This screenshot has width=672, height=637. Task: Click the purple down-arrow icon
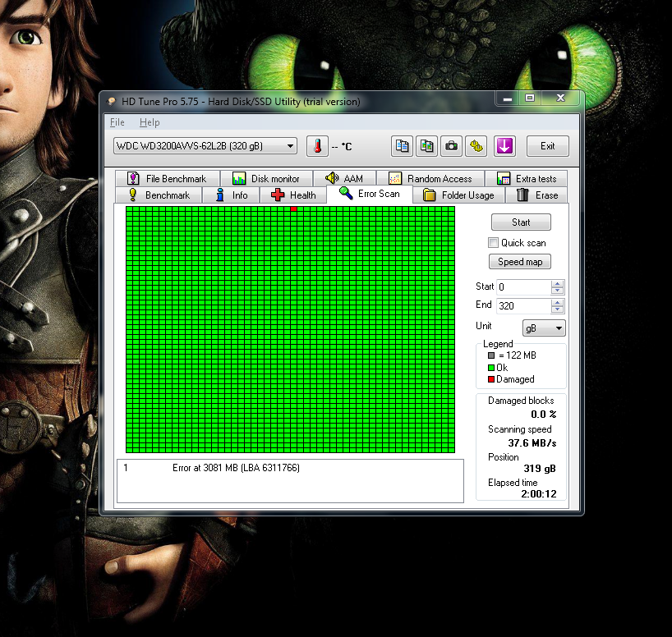point(504,146)
